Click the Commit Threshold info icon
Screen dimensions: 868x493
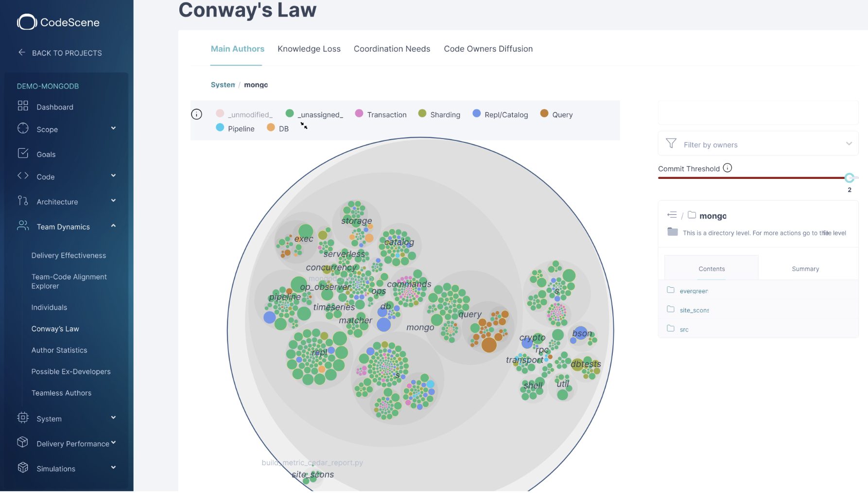click(728, 167)
